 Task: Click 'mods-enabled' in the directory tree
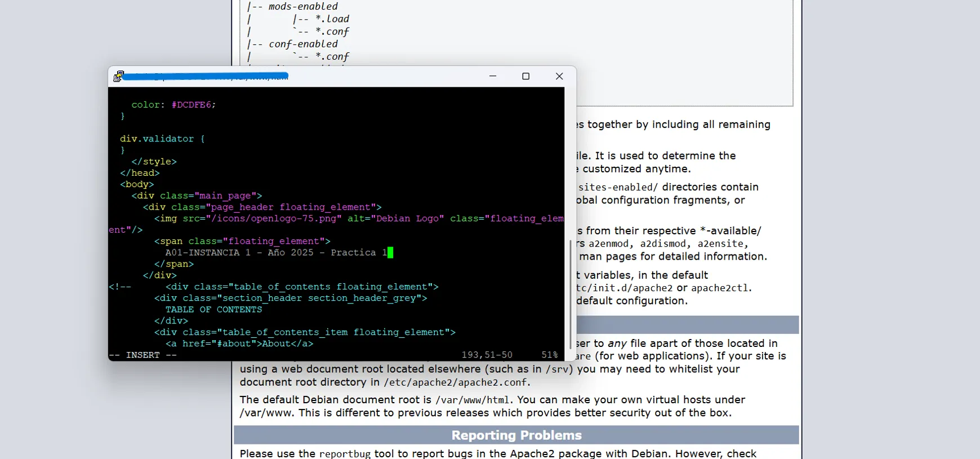(x=303, y=7)
